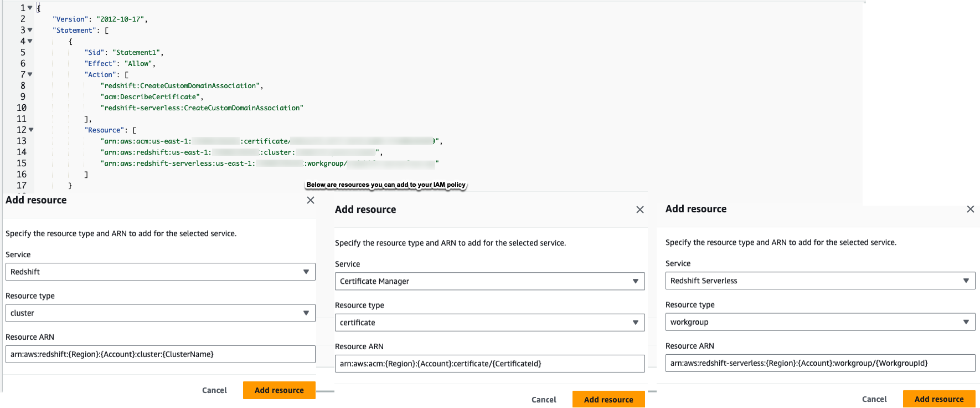Click the ACM certificate ARN on line 13
980x408 pixels.
[x=270, y=141]
